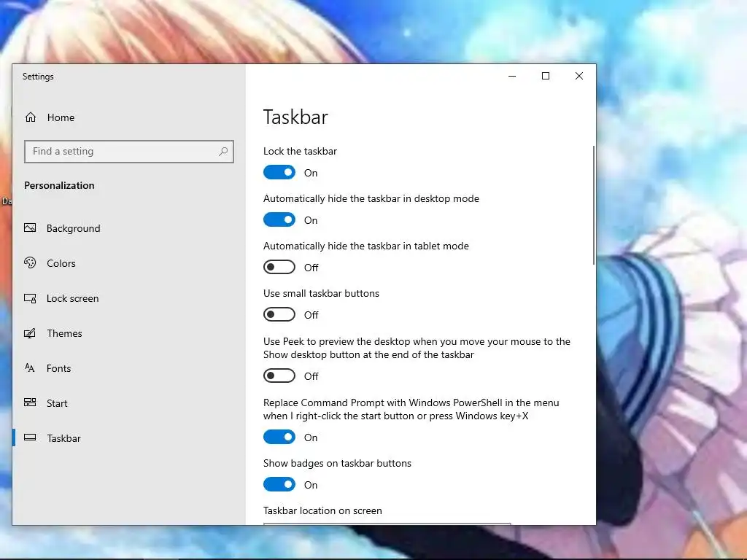The height and width of the screenshot is (560, 747).
Task: Click the vertical scrollbar thumb in settings
Action: click(594, 205)
